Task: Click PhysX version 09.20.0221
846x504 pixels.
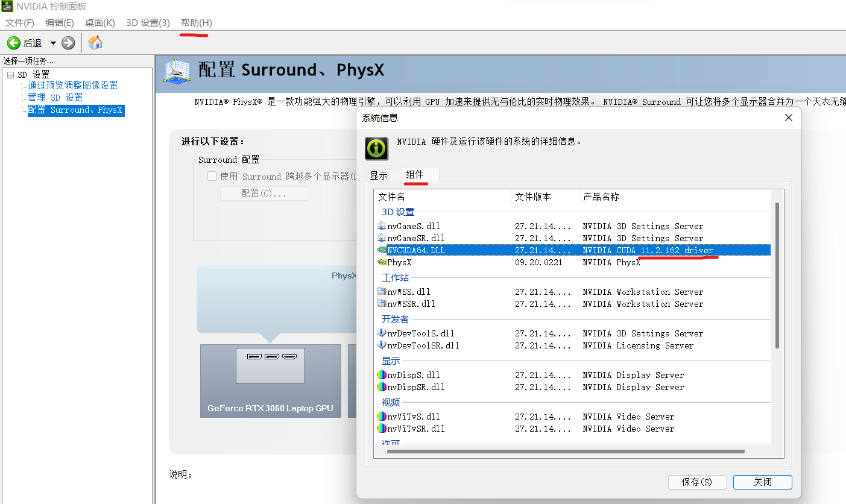Action: 538,262
